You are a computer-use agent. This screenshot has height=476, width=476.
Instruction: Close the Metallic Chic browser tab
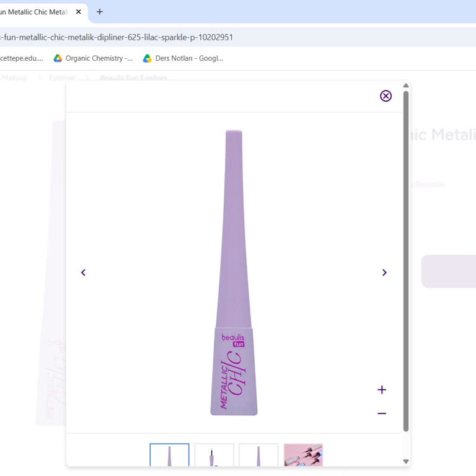(78, 12)
